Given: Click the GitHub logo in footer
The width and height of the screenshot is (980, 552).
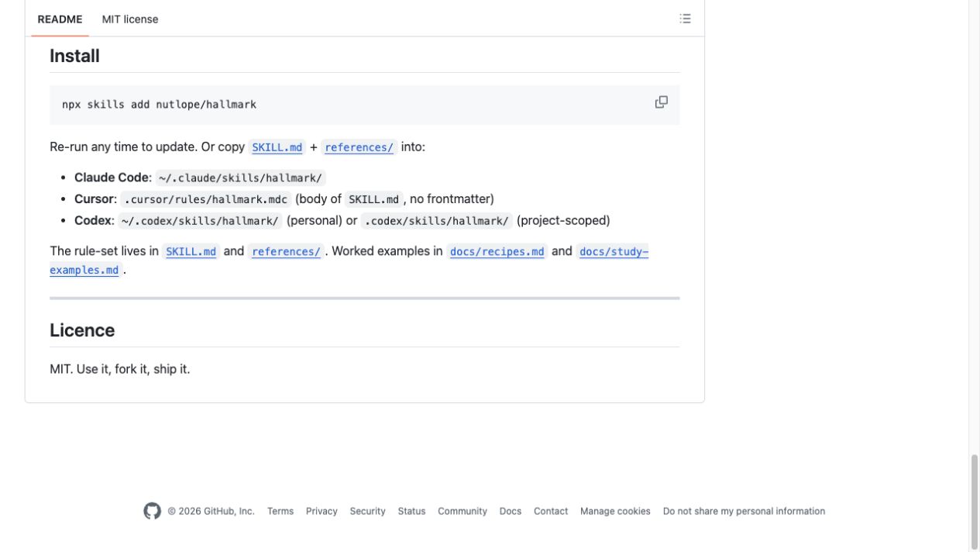Looking at the screenshot, I should coord(152,511).
